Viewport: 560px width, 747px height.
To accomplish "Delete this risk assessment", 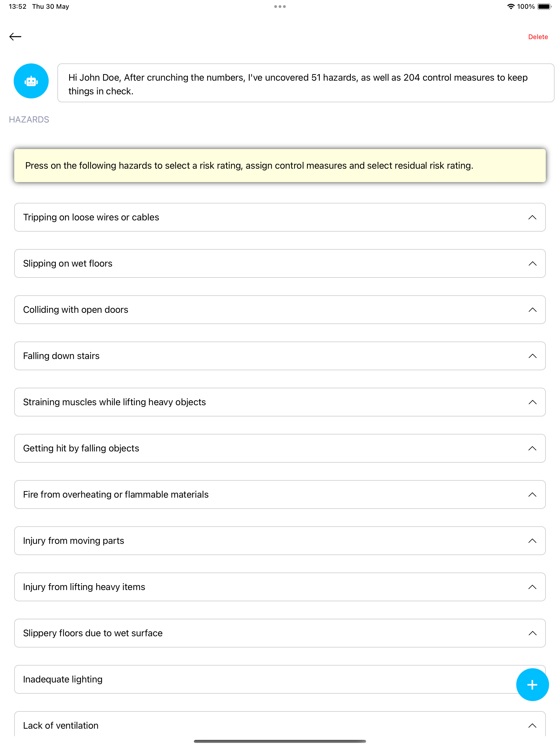I will [538, 37].
